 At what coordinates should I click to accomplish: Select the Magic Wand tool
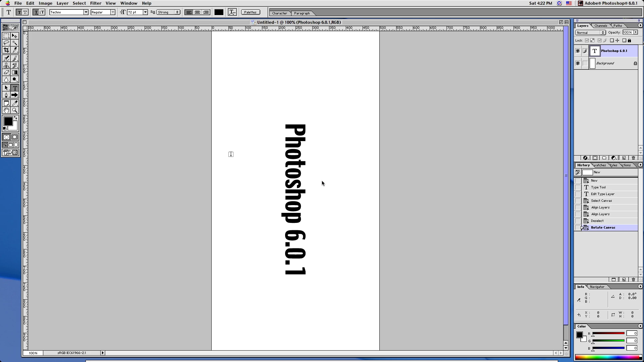pyautogui.click(x=15, y=43)
